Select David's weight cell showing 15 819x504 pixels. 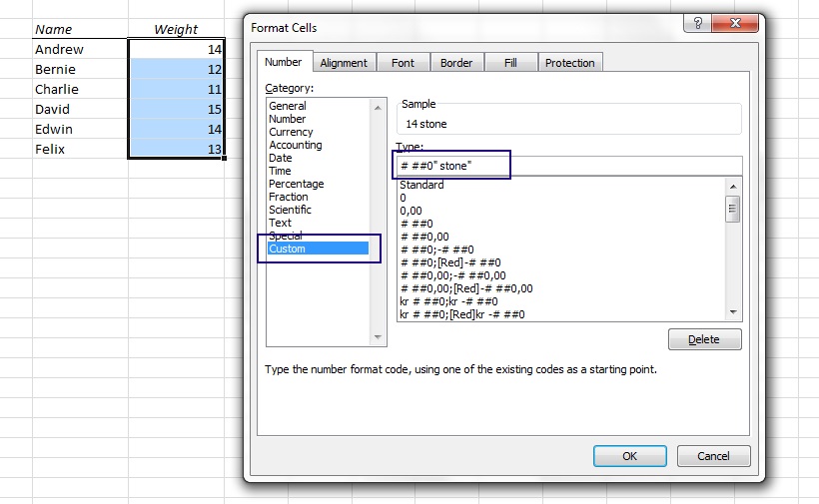[x=177, y=109]
